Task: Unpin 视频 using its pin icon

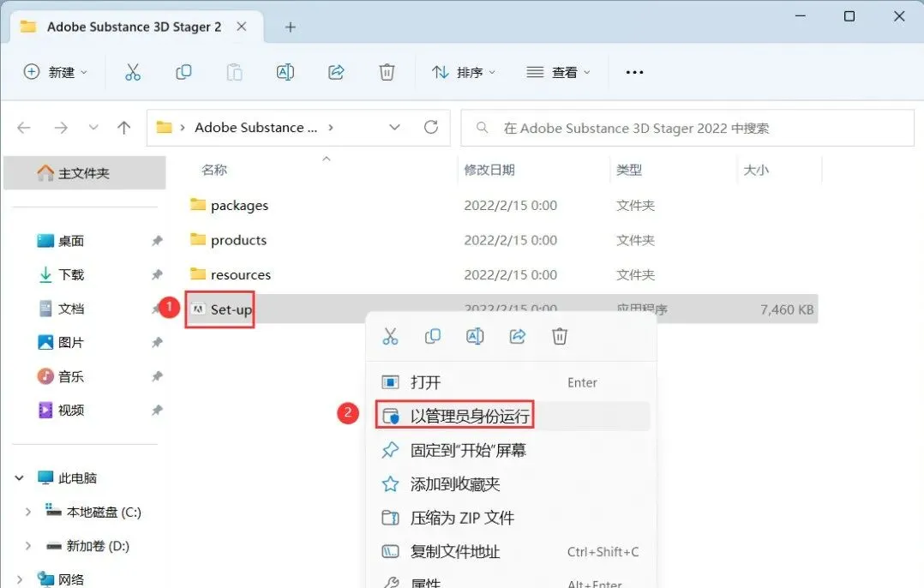Action: (157, 410)
